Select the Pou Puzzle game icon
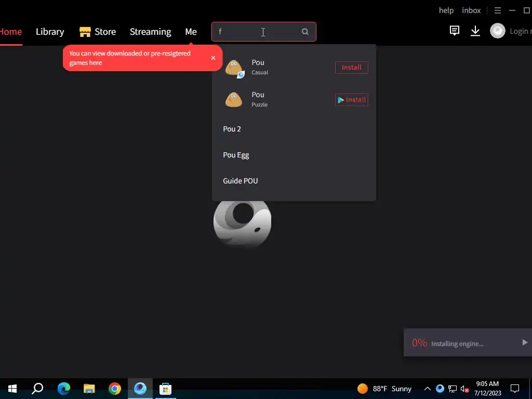This screenshot has width=532, height=399. tap(234, 100)
